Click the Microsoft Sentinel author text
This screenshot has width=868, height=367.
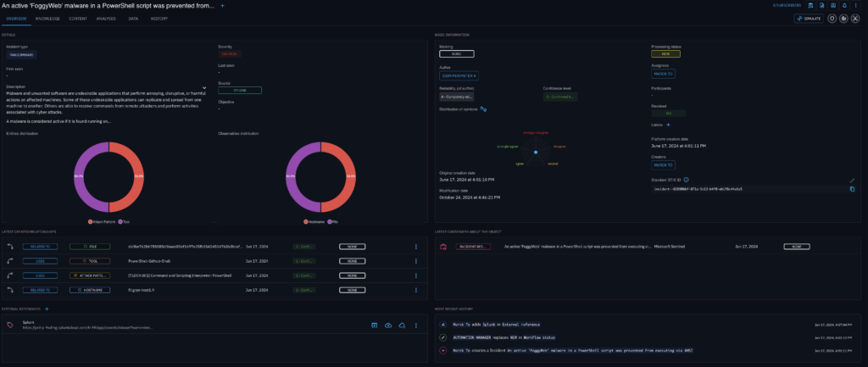(x=670, y=247)
